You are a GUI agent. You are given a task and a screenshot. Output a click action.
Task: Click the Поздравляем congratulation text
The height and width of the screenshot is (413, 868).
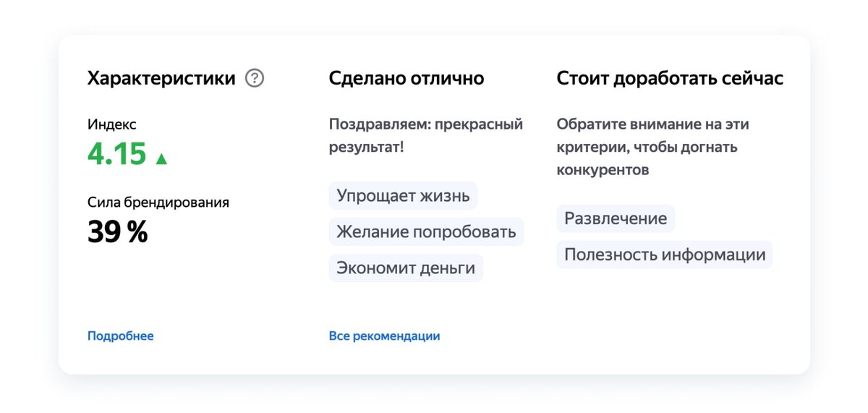coord(425,135)
